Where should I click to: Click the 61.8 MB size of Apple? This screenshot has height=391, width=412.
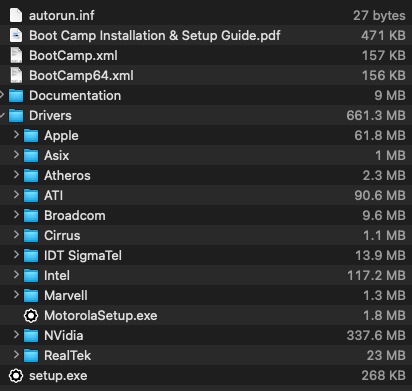pos(380,136)
